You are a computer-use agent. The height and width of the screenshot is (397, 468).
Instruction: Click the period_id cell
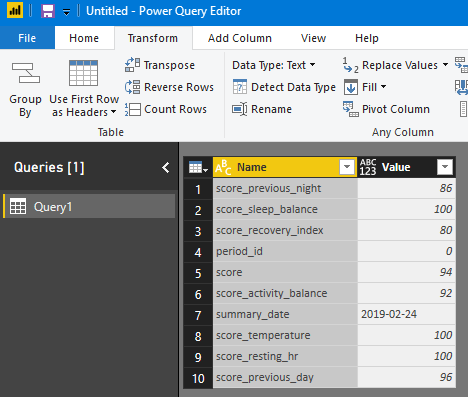click(285, 251)
